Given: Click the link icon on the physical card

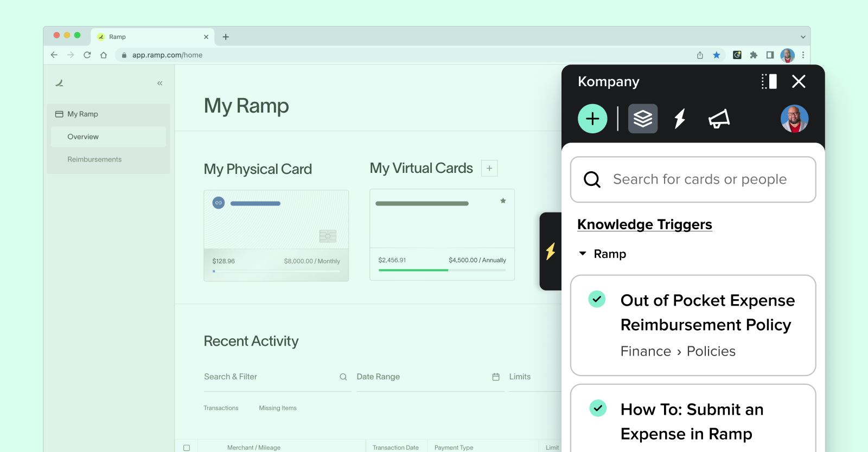Looking at the screenshot, I should coord(219,203).
